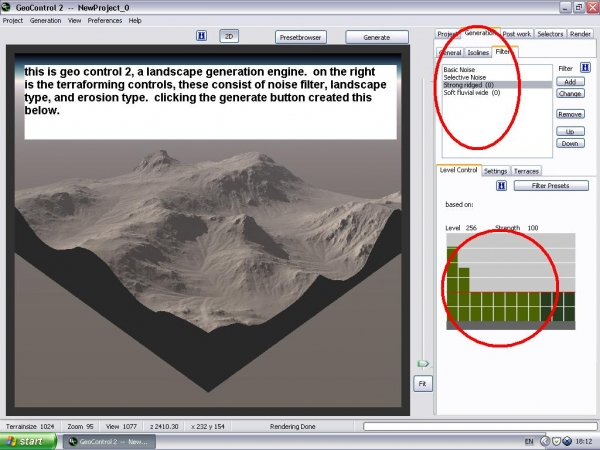600x450 pixels.
Task: Open the Project menu
Action: click(x=13, y=21)
